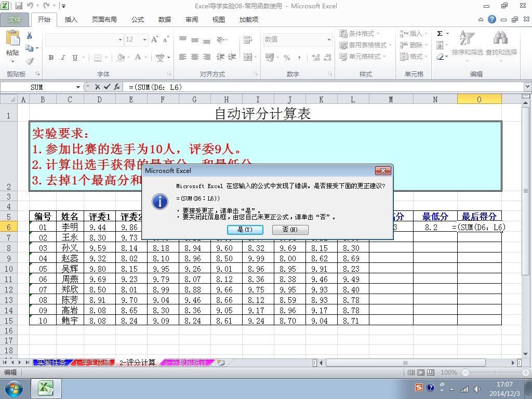Select the 2-评分计算 sheet tab
This screenshot has height=399, width=532.
(x=137, y=363)
